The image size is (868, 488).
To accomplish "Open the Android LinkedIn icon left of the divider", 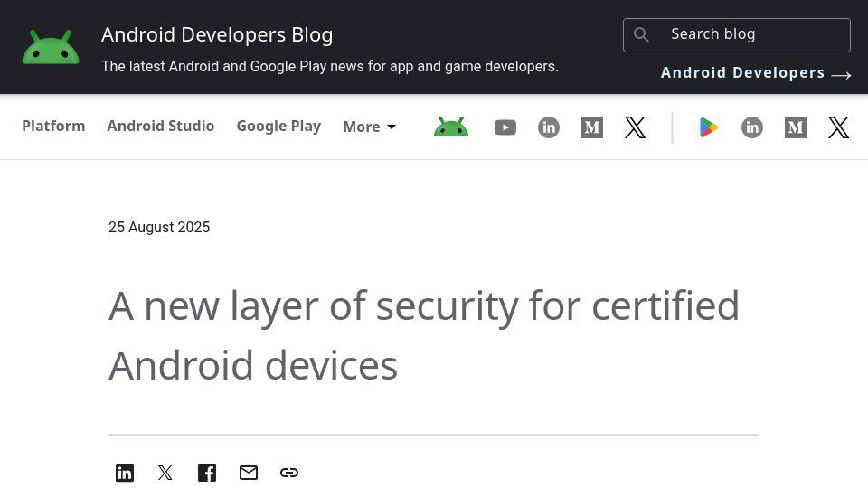I will 549,127.
